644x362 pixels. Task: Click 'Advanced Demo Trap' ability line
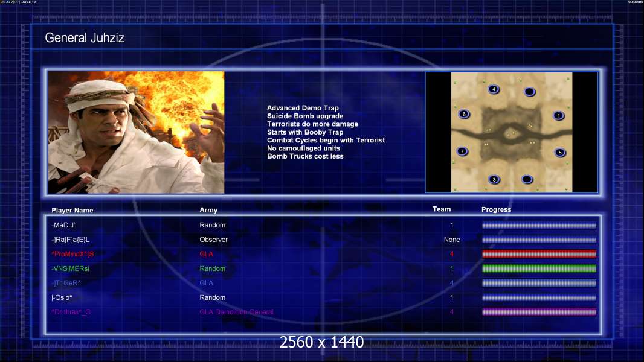coord(303,108)
